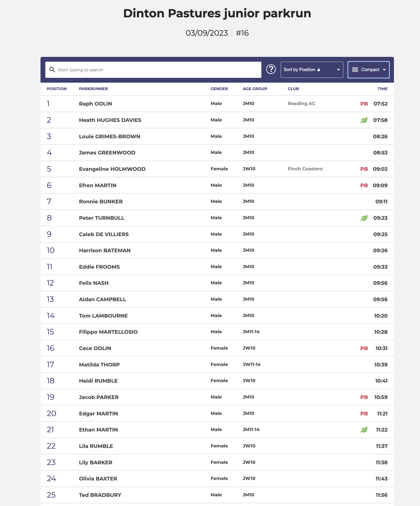420x506 pixels.
Task: Click in the Start typing to search field
Action: 157,70
